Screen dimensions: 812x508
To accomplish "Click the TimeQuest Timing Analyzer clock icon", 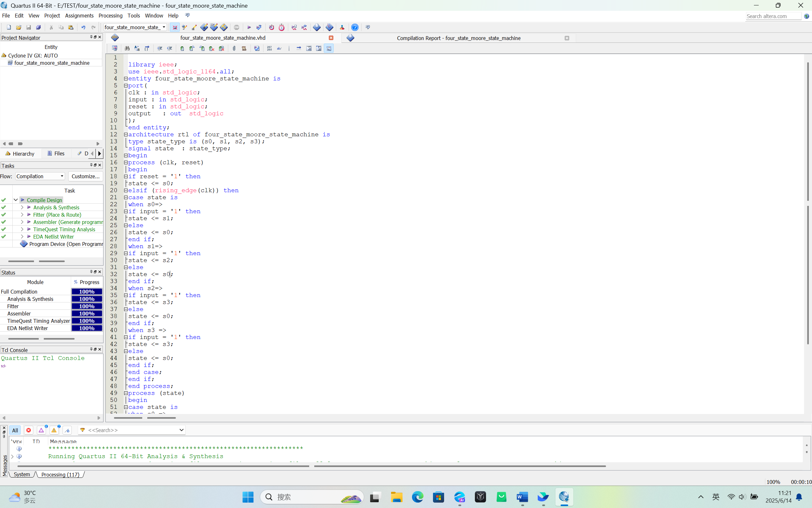I will [281, 27].
